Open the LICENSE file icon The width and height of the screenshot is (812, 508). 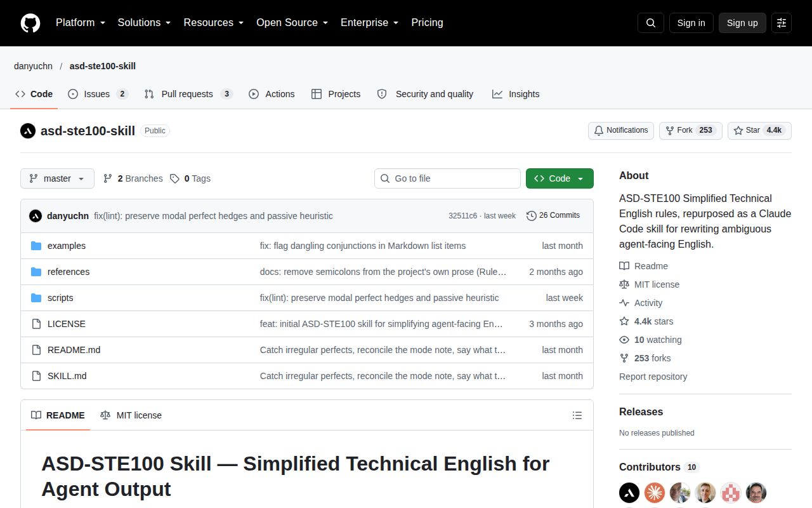(x=36, y=324)
